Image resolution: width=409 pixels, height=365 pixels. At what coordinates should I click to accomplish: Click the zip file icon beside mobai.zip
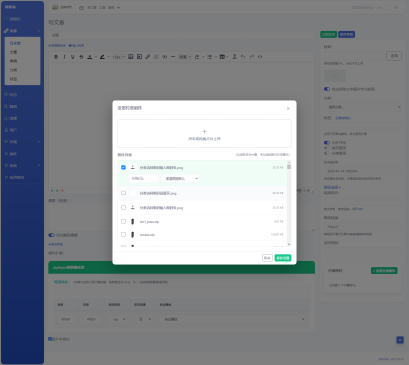pos(132,235)
